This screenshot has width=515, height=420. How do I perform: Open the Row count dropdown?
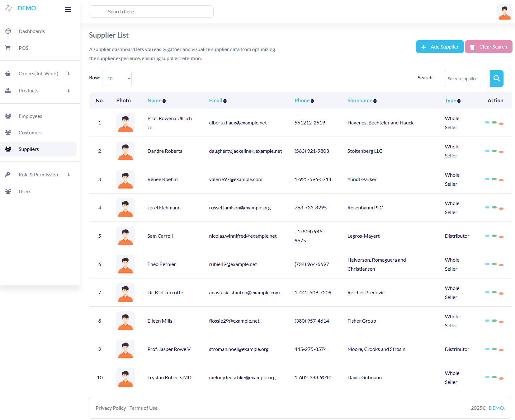click(117, 78)
